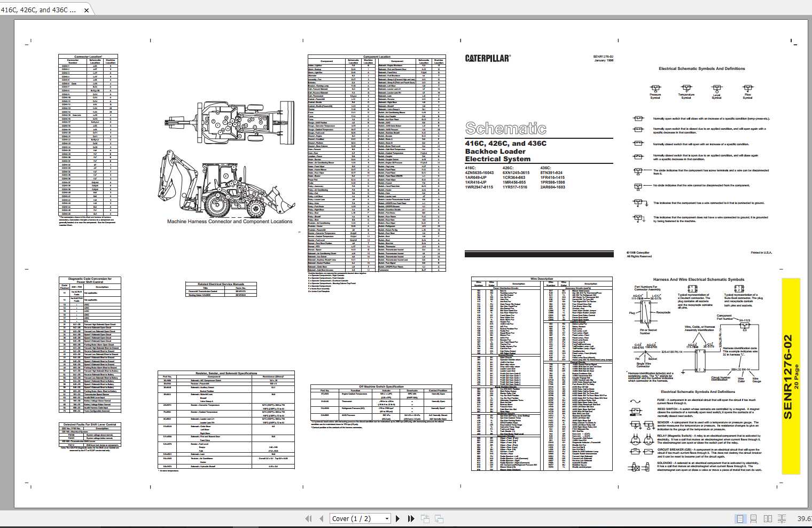Click the 416C, 426C, and 436C heading

[505, 144]
